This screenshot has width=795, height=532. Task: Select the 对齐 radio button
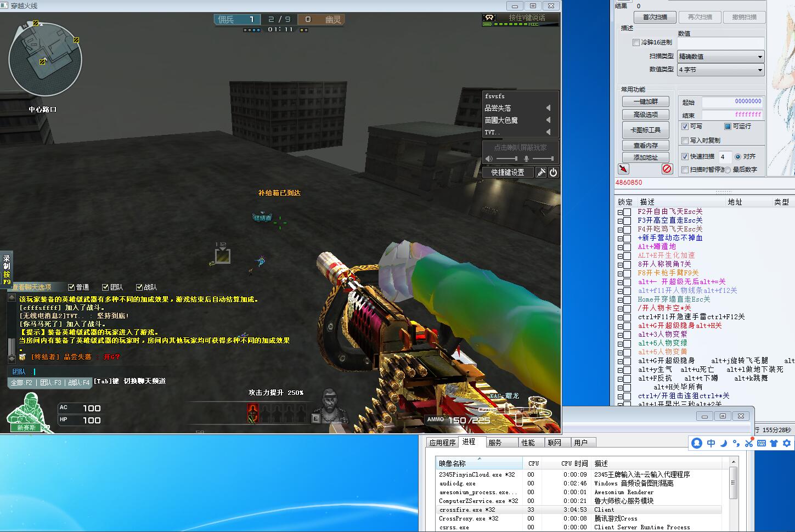738,157
